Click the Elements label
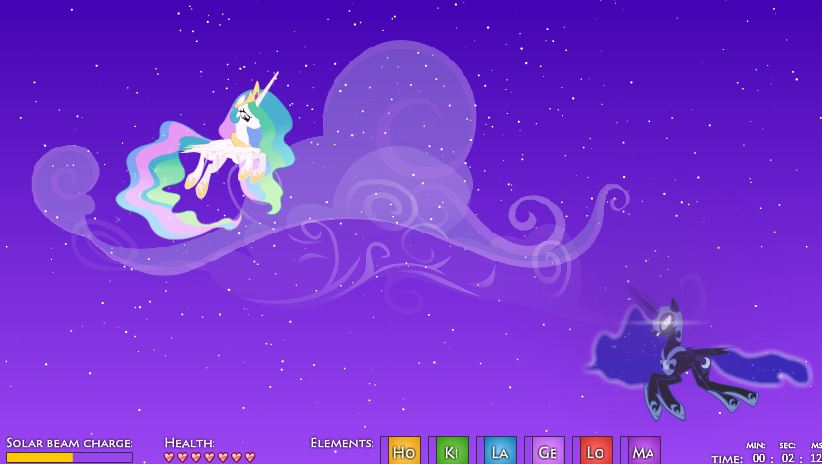 (x=342, y=443)
